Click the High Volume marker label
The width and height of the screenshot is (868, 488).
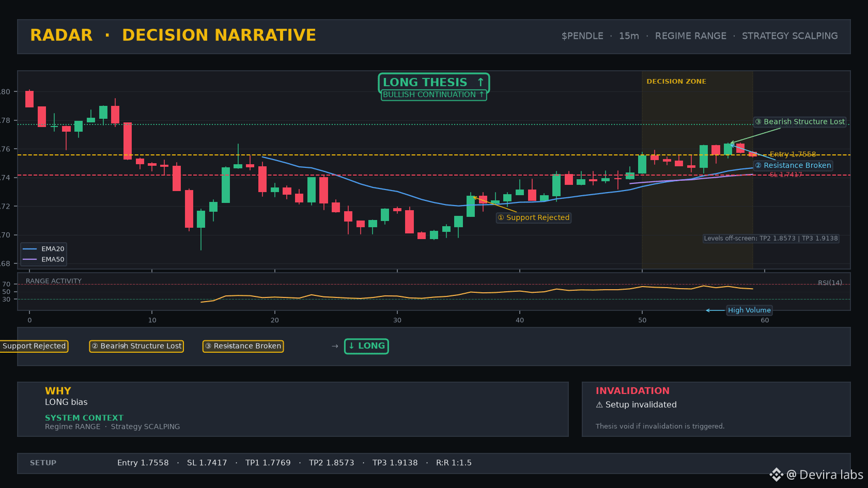tap(749, 310)
